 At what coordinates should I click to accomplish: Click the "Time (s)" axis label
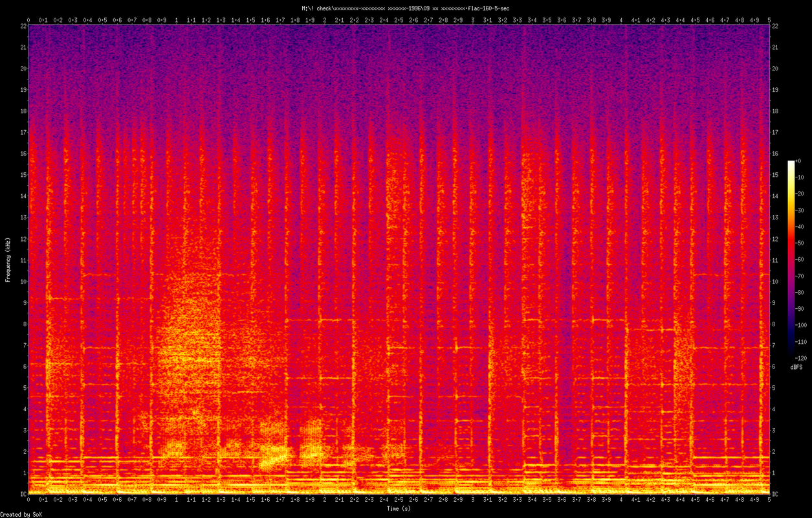[x=399, y=508]
